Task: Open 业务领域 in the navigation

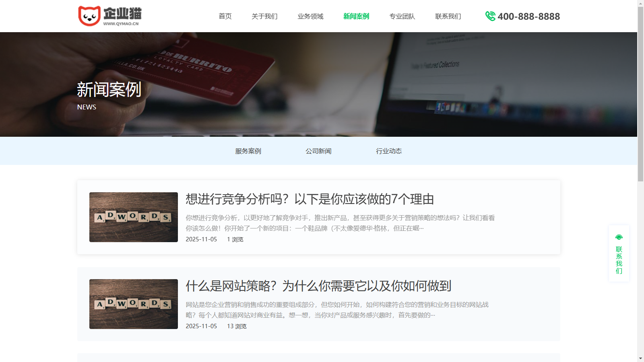Action: tap(310, 16)
